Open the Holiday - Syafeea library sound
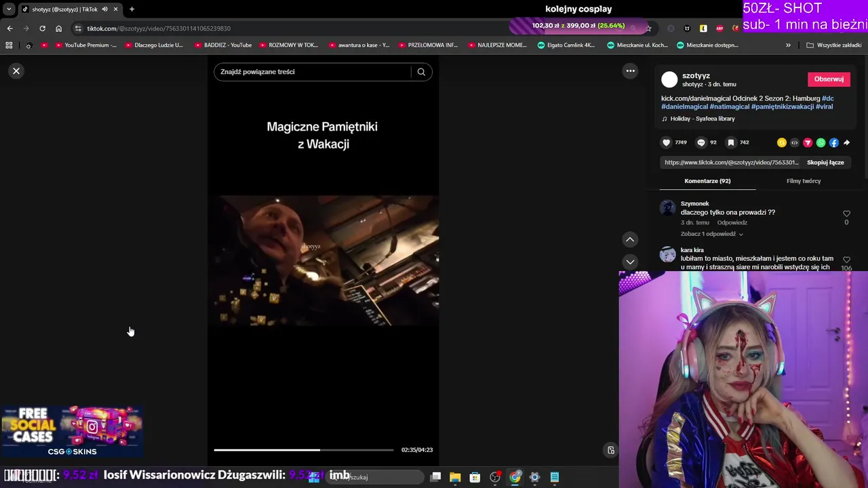This screenshot has height=488, width=868. [702, 119]
